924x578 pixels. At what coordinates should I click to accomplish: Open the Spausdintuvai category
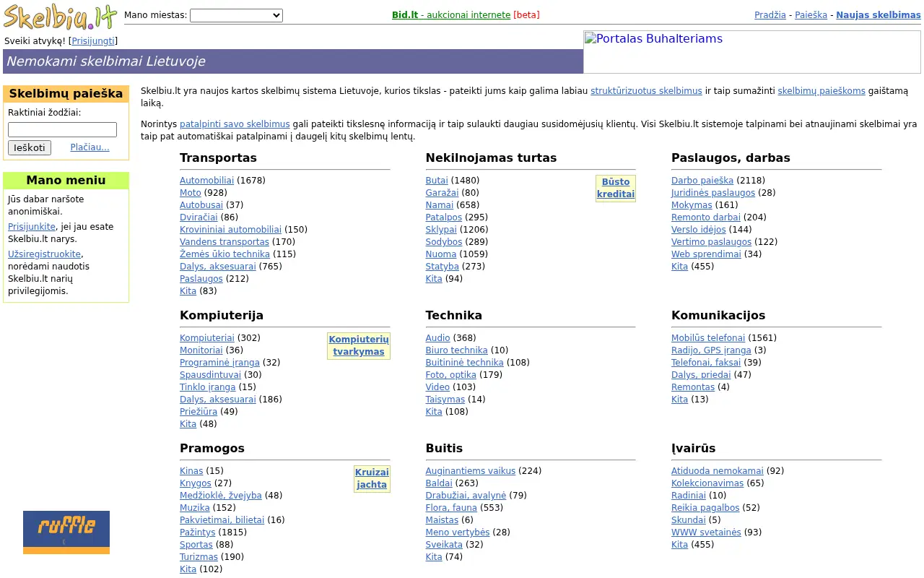click(x=211, y=375)
